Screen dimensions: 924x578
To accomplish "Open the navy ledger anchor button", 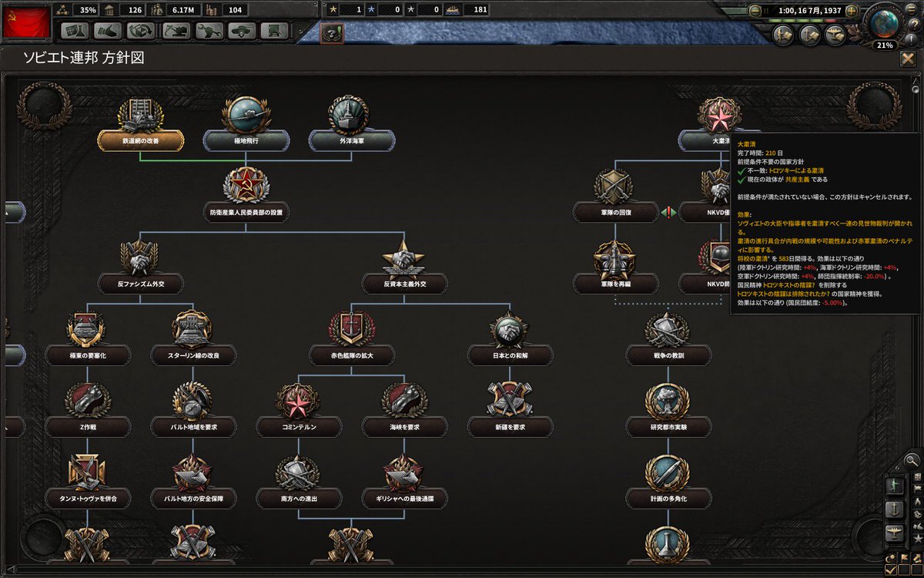I will 809,35.
